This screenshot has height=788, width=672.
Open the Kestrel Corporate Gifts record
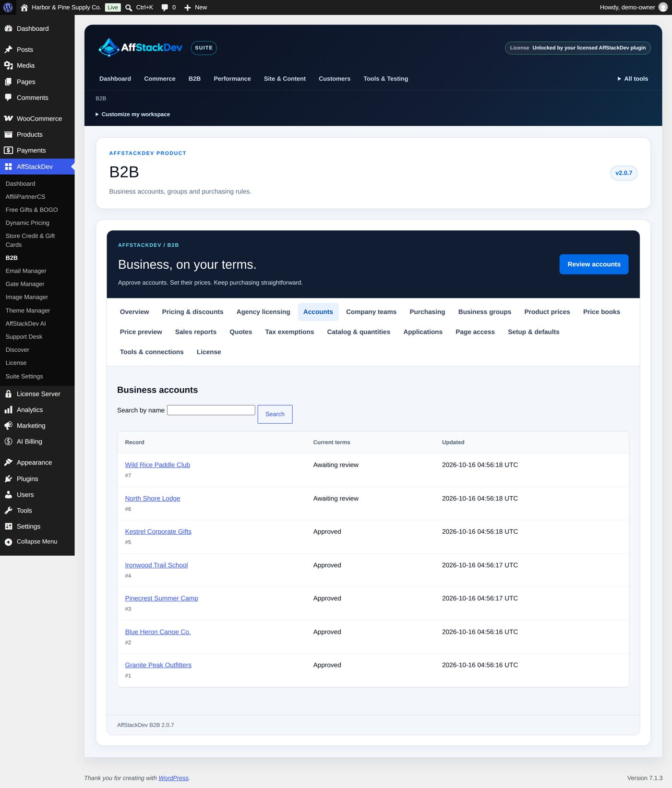tap(158, 532)
